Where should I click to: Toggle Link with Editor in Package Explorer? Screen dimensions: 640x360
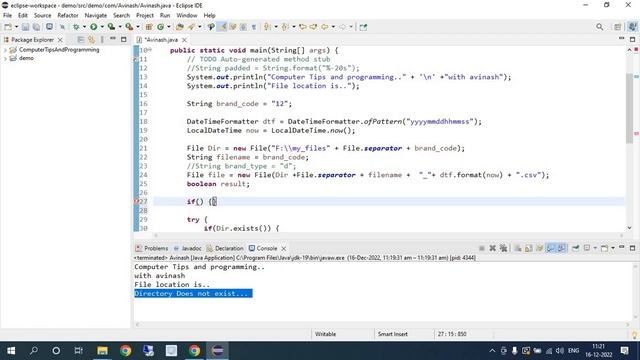(x=91, y=40)
